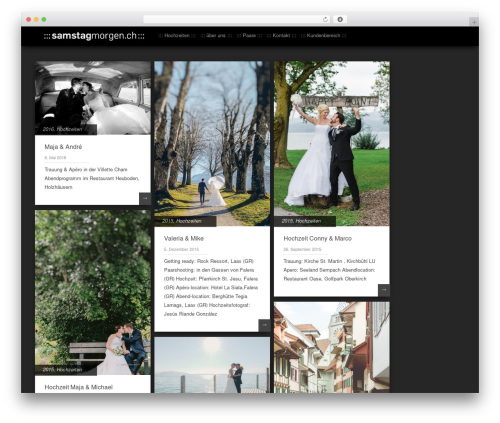
Task: Open the Valeria & Mike tree alley photo
Action: pos(212,143)
